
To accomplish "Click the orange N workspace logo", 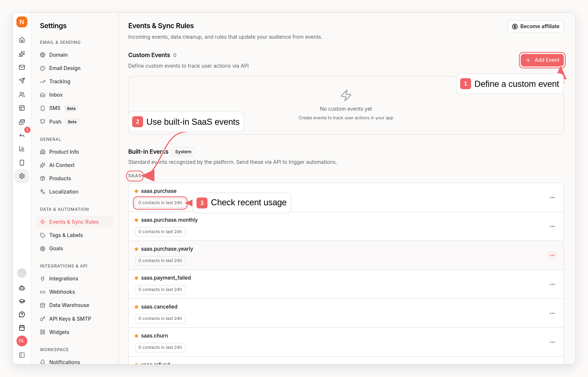I will 22,22.
